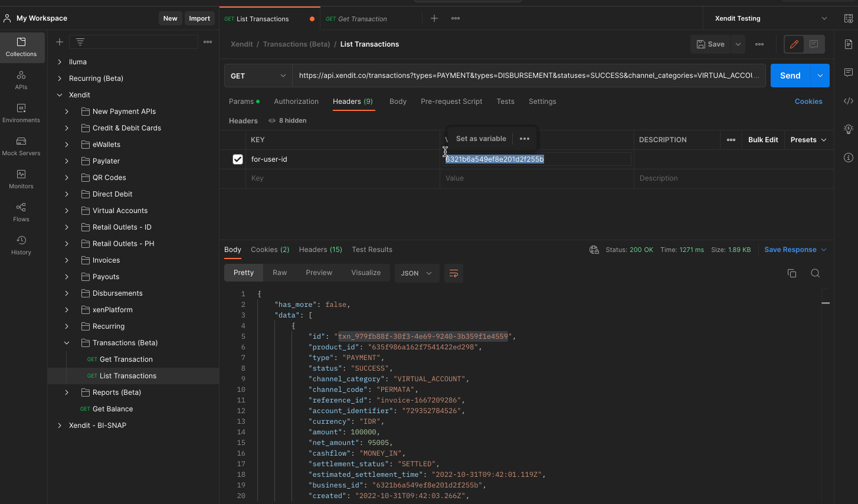858x504 pixels.
Task: Click the filter collections icon
Action: coord(80,42)
